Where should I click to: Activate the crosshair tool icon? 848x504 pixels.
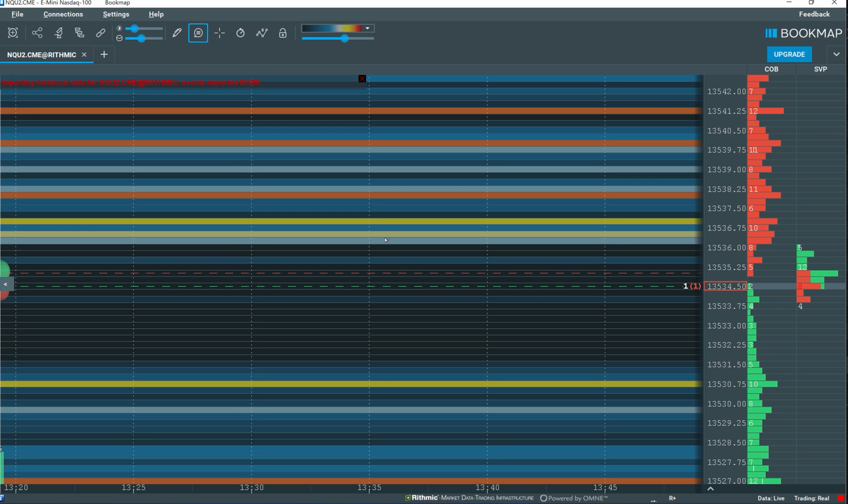pos(220,33)
